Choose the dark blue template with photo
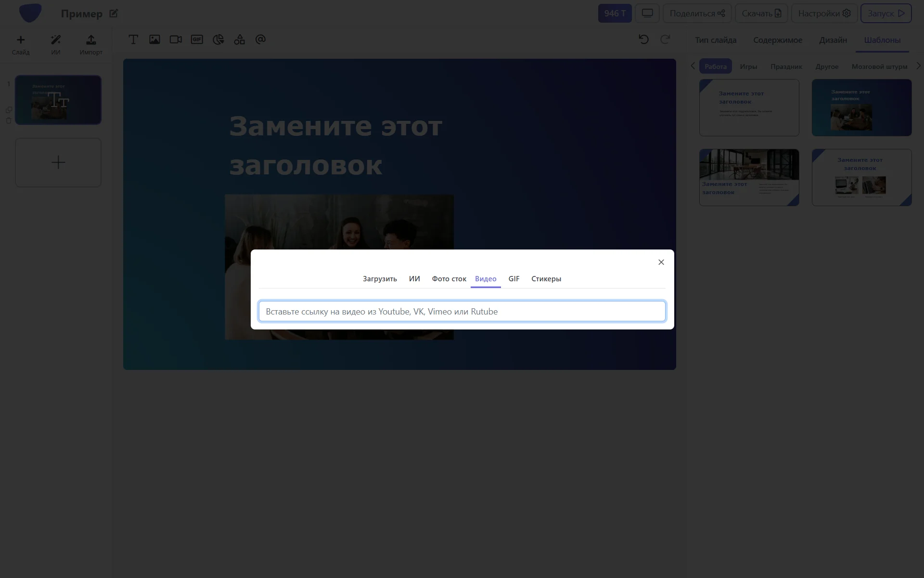Viewport: 924px width, 578px height. [x=861, y=107]
